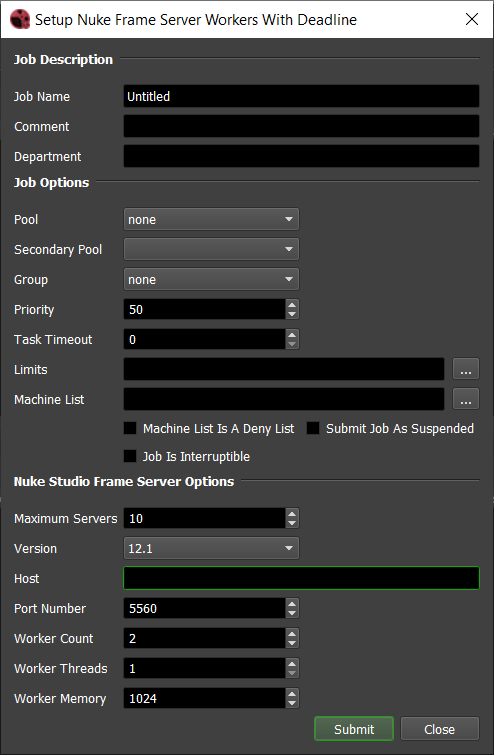Image resolution: width=494 pixels, height=755 pixels.
Task: Open the Pool dropdown
Action: 211,220
